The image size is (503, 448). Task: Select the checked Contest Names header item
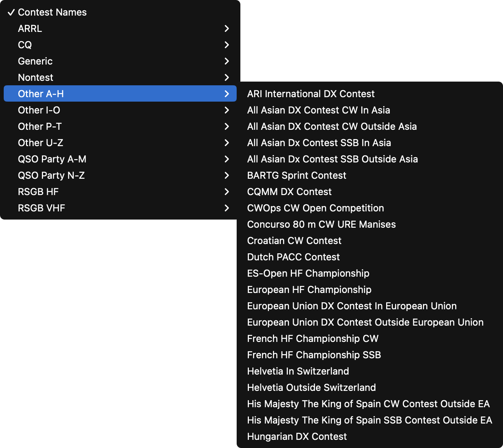click(120, 12)
